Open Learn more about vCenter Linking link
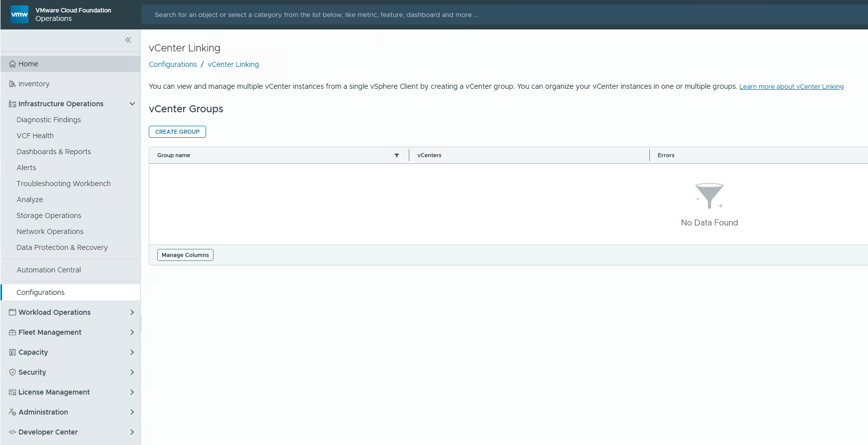The width and height of the screenshot is (868, 445). click(791, 87)
